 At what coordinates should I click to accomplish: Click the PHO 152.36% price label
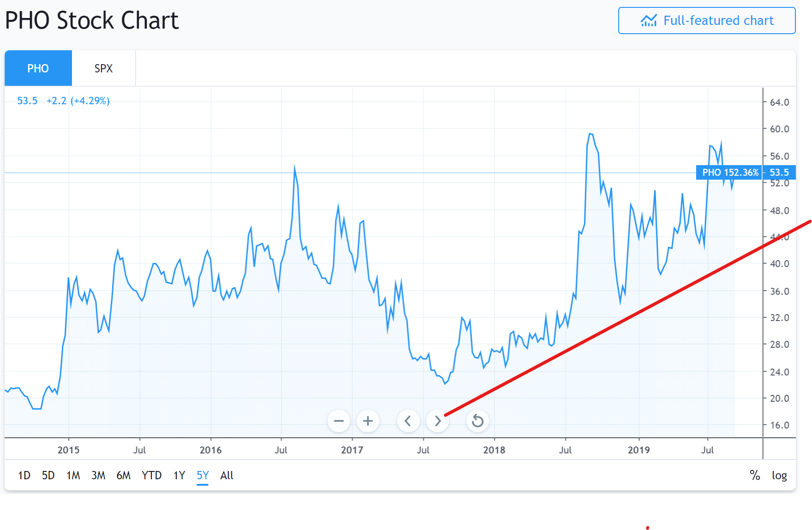click(729, 173)
